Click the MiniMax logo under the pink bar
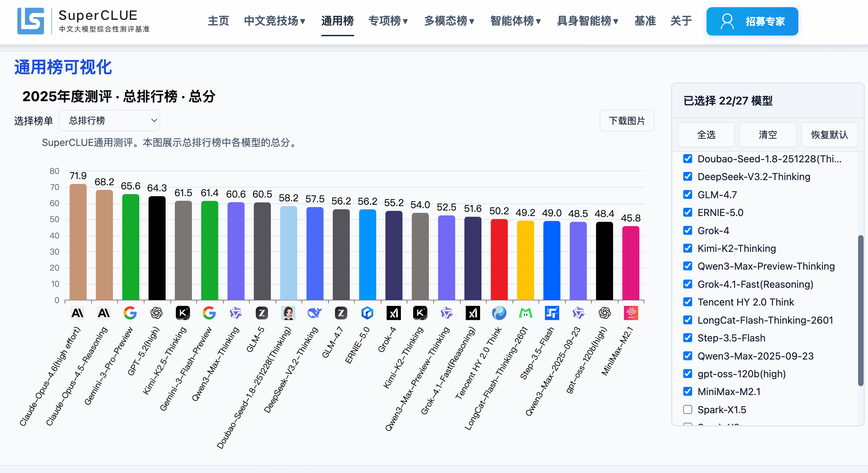 click(x=631, y=313)
